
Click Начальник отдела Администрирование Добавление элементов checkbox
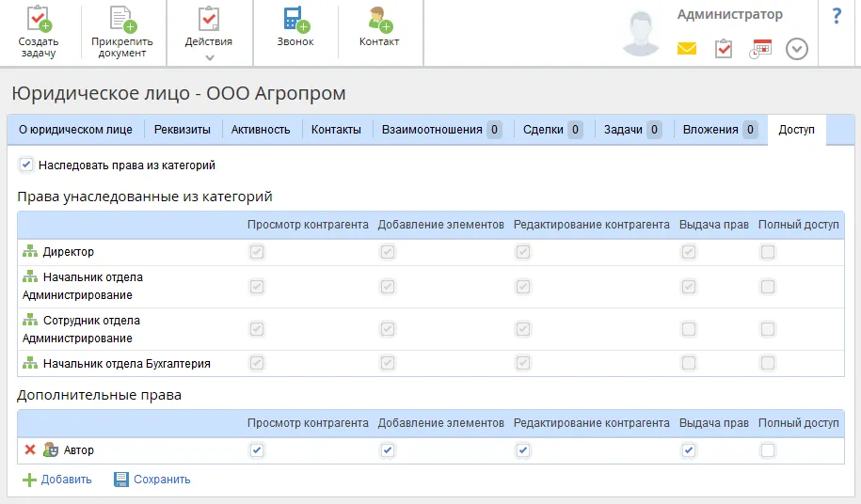click(388, 287)
